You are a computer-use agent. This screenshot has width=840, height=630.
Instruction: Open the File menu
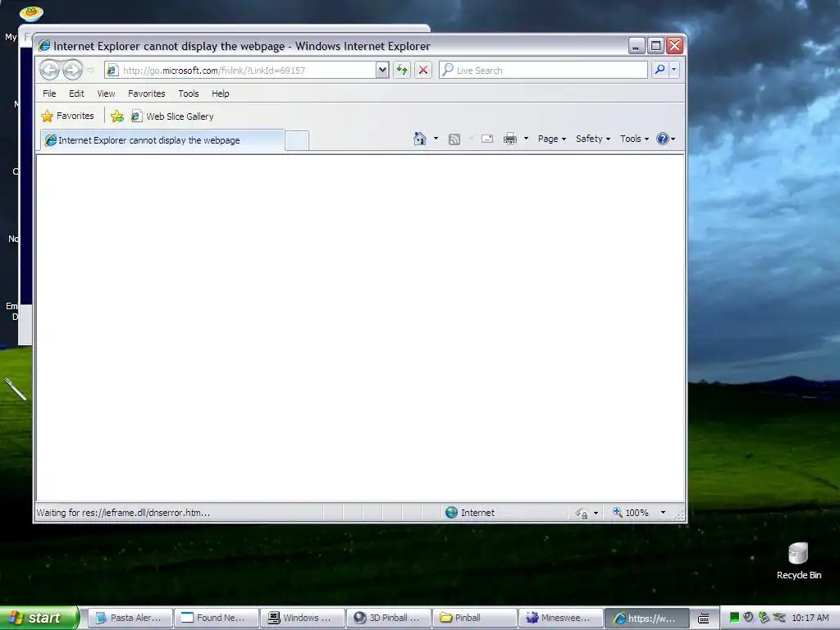[49, 94]
